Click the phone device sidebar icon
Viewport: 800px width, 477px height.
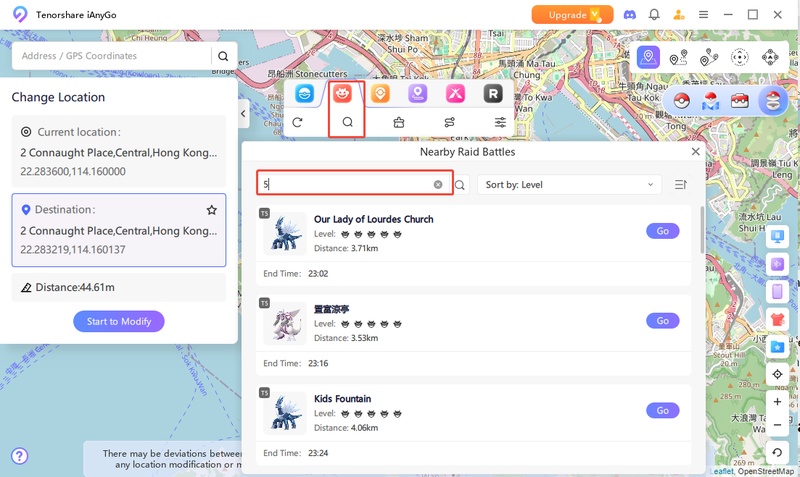(777, 291)
